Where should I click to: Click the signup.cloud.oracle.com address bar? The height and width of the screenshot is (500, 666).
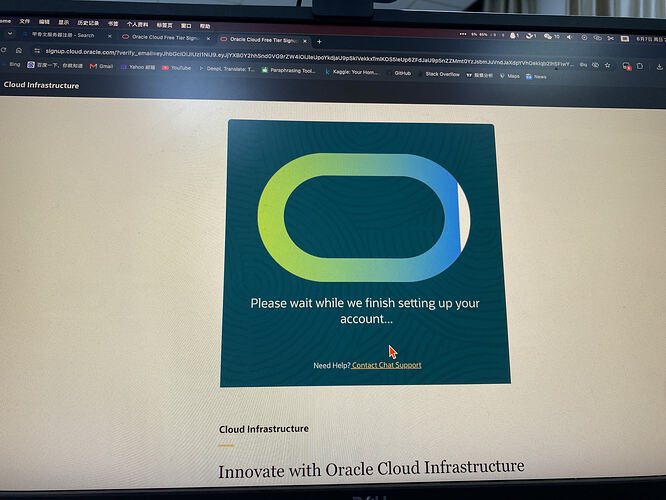pyautogui.click(x=308, y=58)
